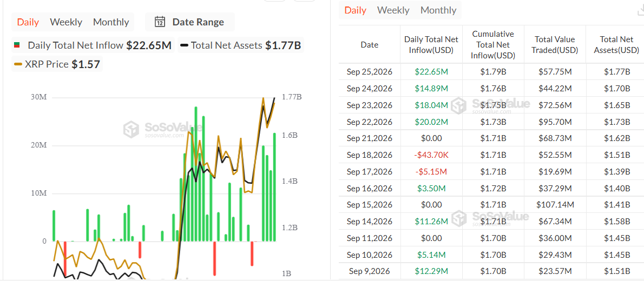Click the $52.55M value traded cell
The height and width of the screenshot is (281, 644).
click(555, 155)
